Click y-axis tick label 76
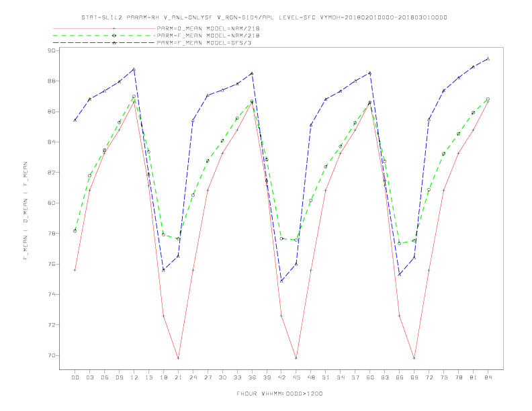 pos(51,264)
